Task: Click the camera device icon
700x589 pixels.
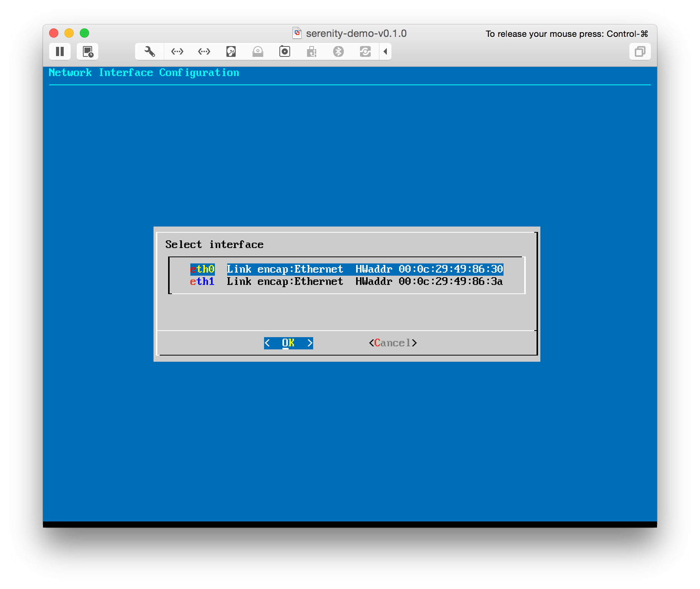Action: coord(285,51)
